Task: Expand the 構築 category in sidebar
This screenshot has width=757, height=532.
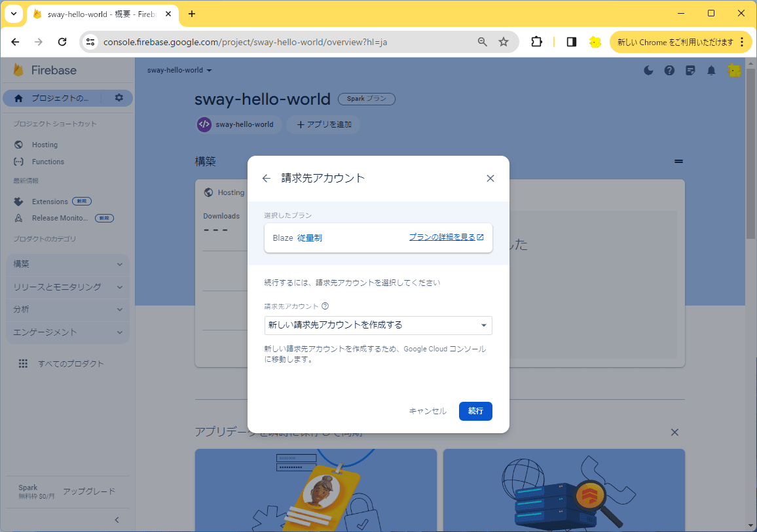Action: [67, 264]
